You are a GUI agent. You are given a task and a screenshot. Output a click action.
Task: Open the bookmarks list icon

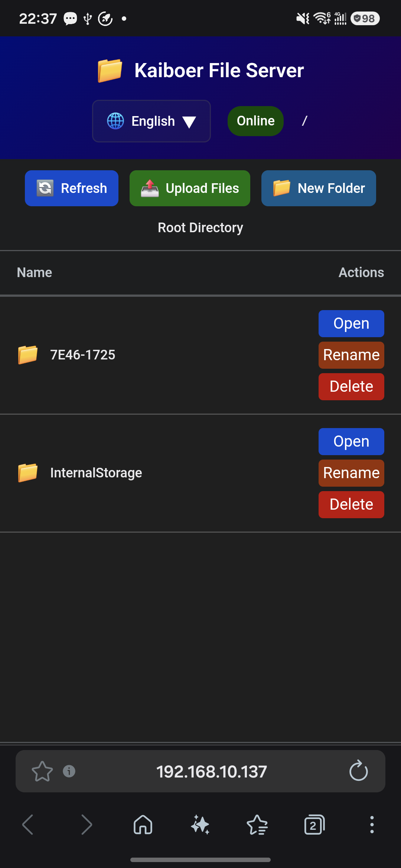tap(257, 825)
